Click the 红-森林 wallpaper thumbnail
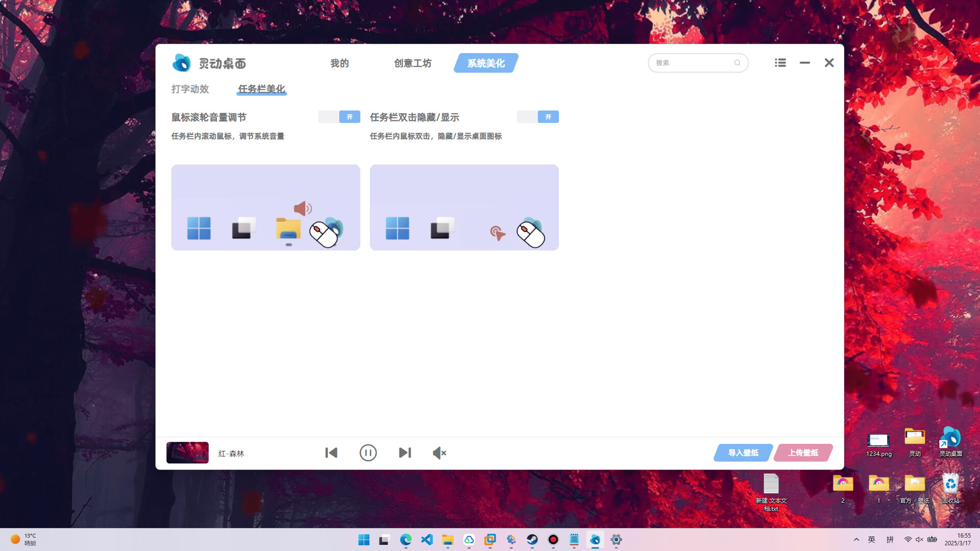 [187, 453]
